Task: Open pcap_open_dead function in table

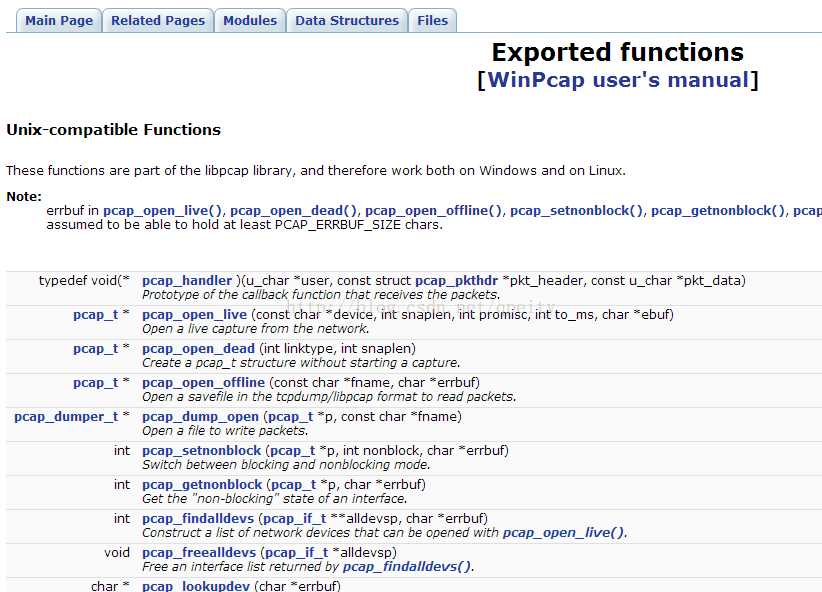Action: click(x=198, y=349)
